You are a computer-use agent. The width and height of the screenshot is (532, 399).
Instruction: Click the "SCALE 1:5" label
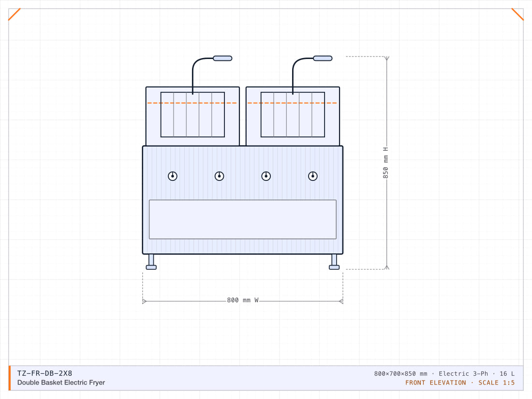point(496,383)
